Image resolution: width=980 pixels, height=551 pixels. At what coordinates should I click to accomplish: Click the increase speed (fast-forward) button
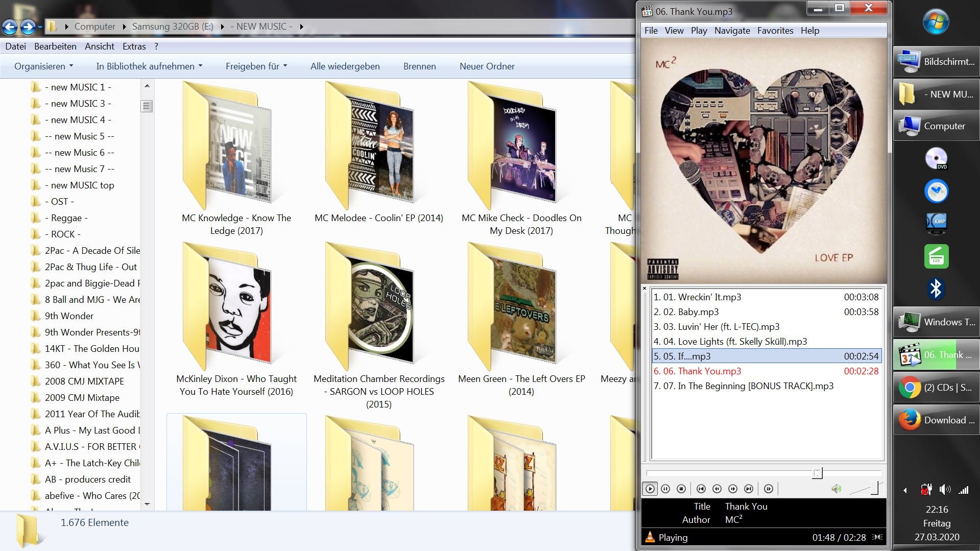[x=733, y=489]
